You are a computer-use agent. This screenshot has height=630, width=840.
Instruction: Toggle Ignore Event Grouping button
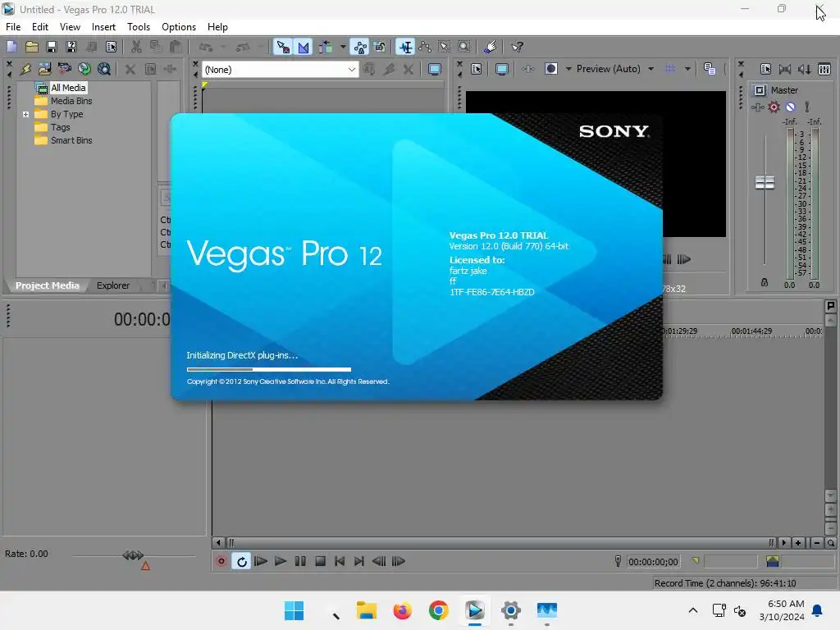point(380,47)
